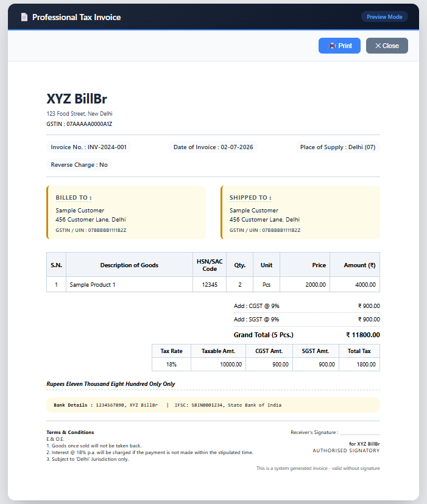Click the price cell 2000.00
Viewport: 427px width, 504px height.
305,285
